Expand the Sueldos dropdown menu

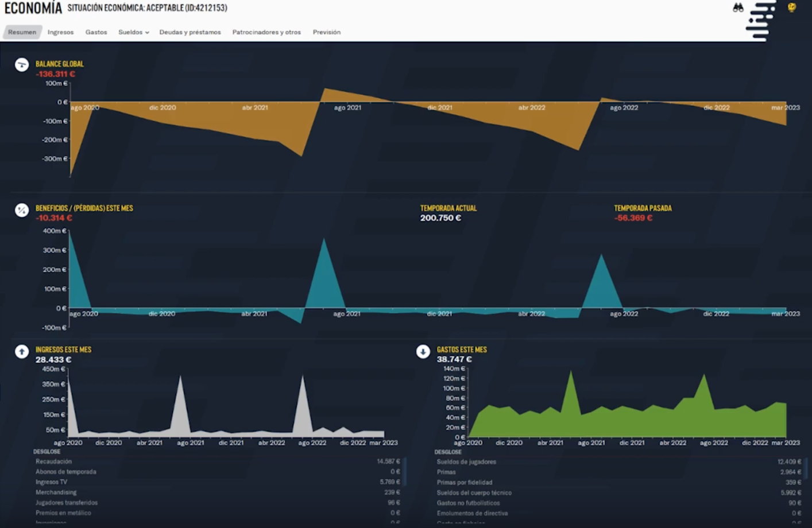133,32
